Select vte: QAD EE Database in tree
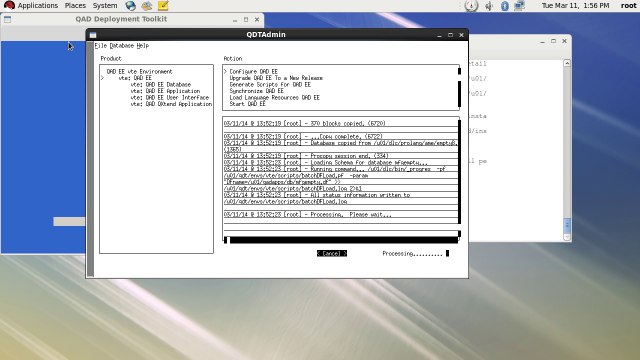The image size is (640, 360). (x=161, y=84)
